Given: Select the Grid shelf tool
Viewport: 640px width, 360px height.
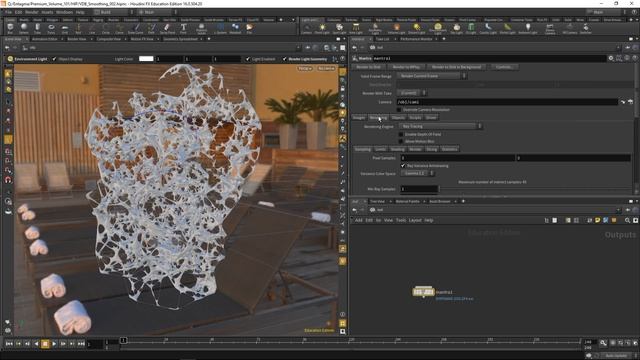Looking at the screenshot, I should (x=64, y=28).
